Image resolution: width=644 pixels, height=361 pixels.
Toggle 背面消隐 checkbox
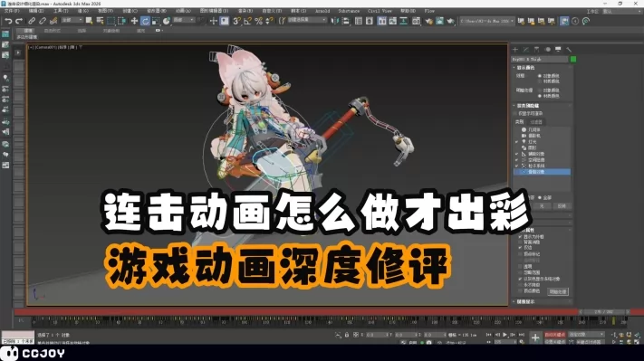tap(520, 242)
